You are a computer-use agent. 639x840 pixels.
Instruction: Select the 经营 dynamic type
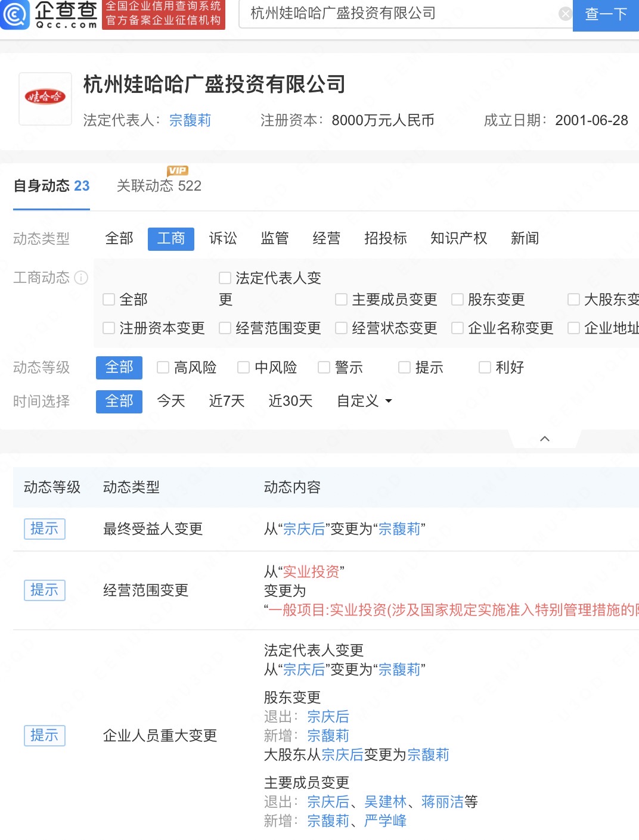(x=327, y=239)
